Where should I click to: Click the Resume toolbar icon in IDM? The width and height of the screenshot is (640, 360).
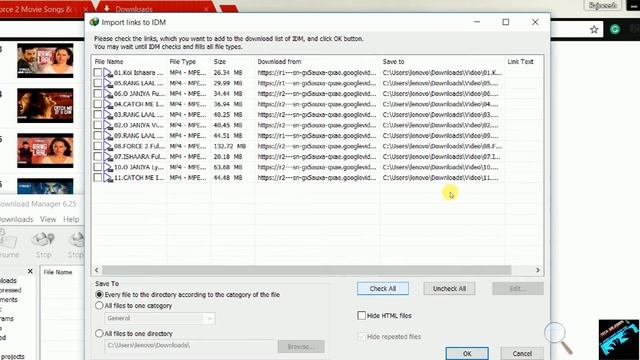pyautogui.click(x=9, y=245)
